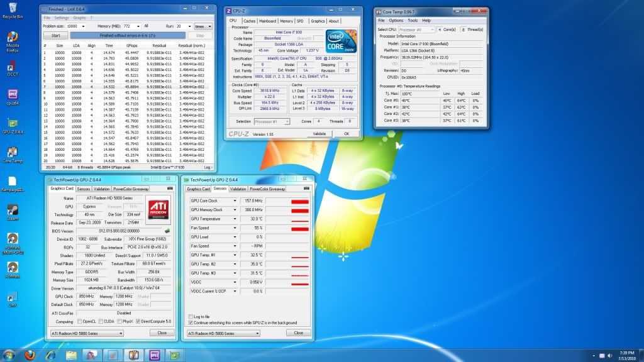This screenshot has height=362, width=644.
Task: Click the Validate button in CPU-Z
Action: coord(319,134)
